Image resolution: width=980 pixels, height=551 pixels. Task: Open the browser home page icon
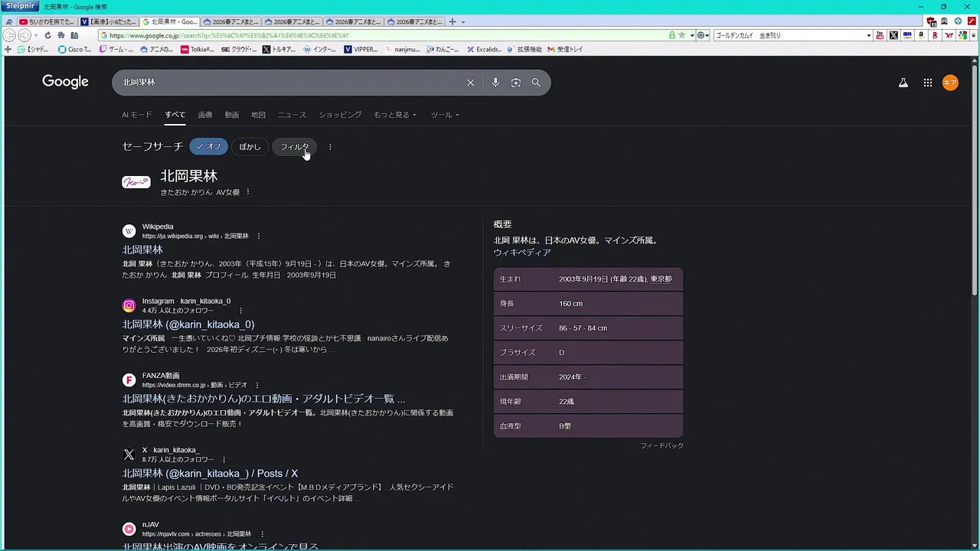[60, 35]
